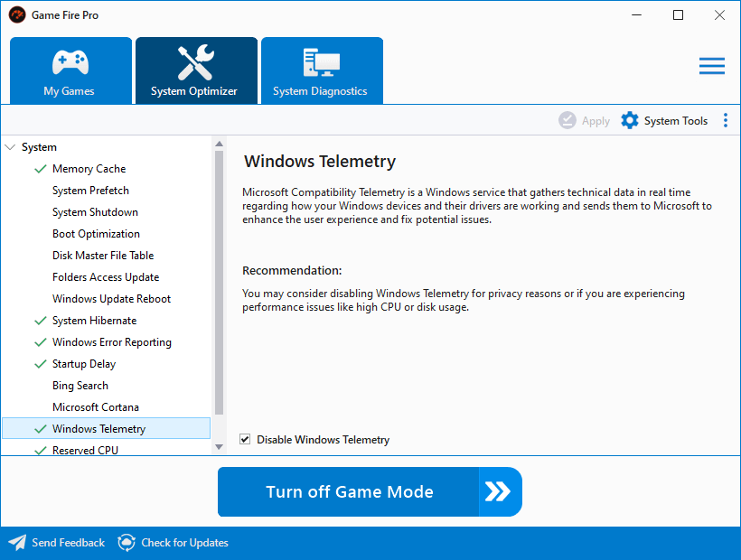Uncheck Disable Windows Telemetry checkbox
Viewport: 741px width, 560px height.
(245, 440)
